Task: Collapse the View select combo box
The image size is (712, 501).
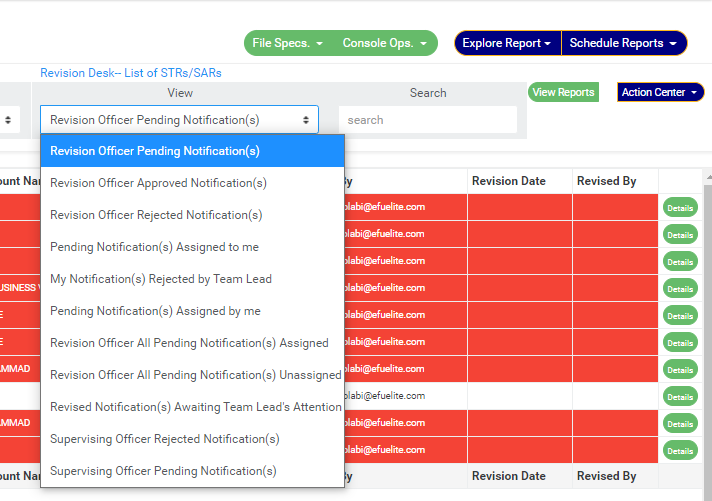Action: [179, 120]
